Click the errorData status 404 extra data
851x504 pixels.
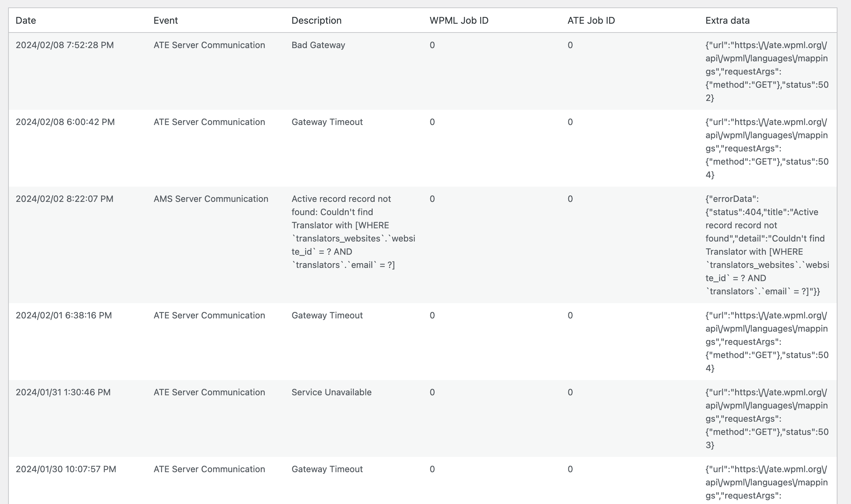[767, 245]
